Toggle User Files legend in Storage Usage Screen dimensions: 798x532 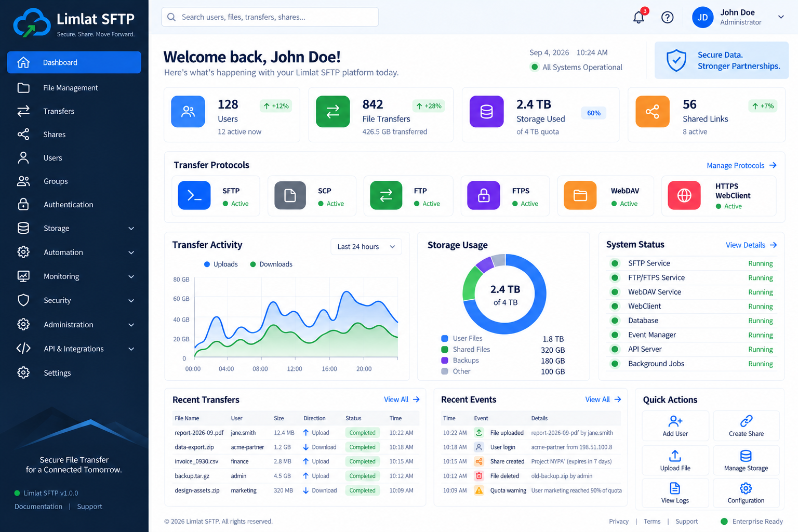[462, 338]
